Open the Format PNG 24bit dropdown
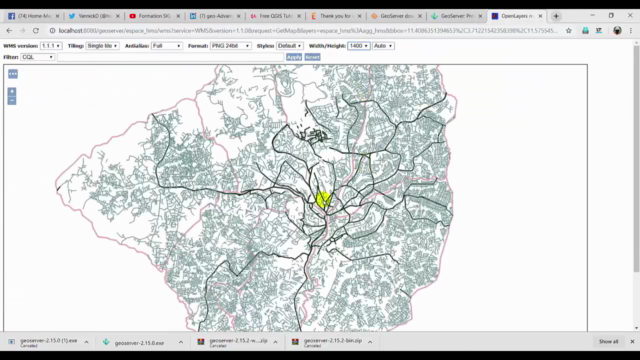The image size is (640, 360). 231,46
